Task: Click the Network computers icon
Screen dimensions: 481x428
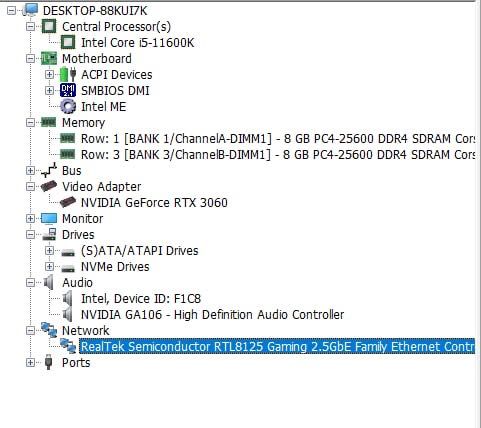Action: point(49,330)
